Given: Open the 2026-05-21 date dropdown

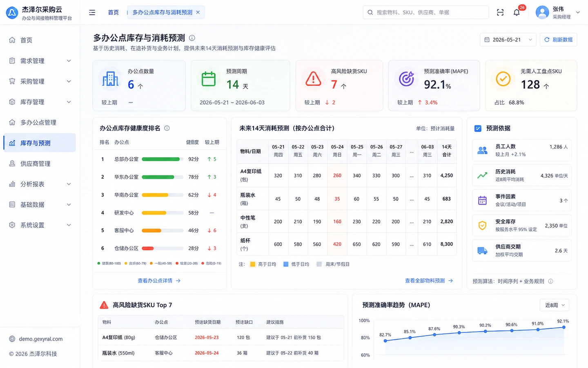Looking at the screenshot, I should 508,40.
